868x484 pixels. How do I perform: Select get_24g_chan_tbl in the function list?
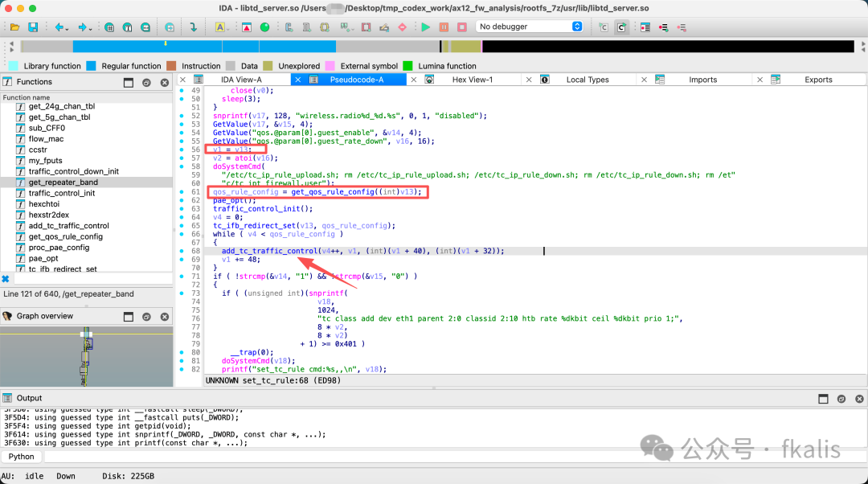(x=61, y=106)
